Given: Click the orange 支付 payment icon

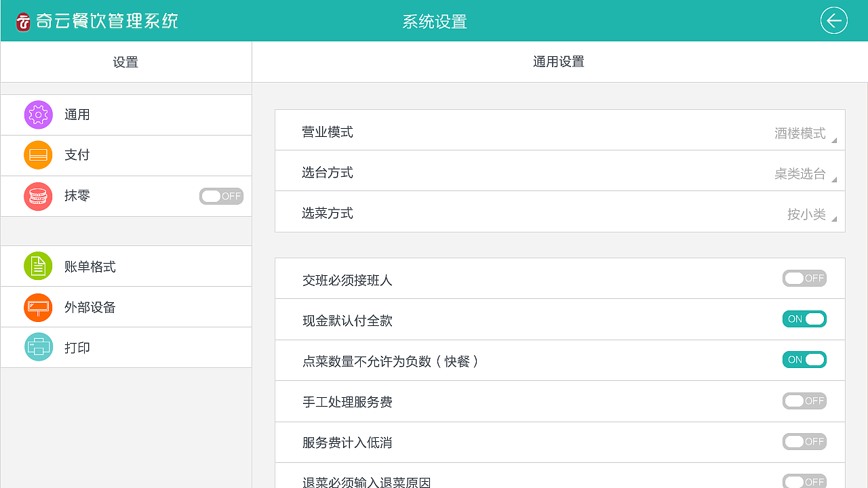Looking at the screenshot, I should click(38, 155).
